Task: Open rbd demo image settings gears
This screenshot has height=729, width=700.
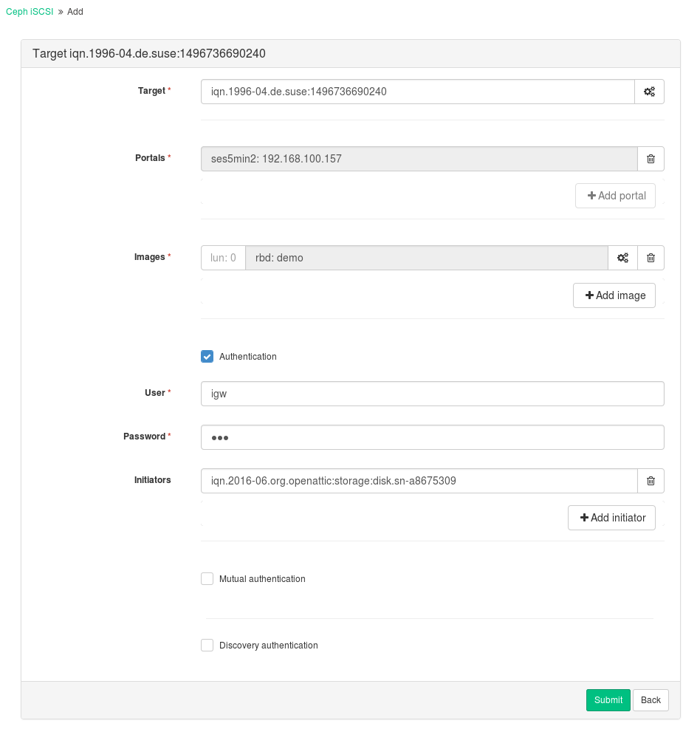Action: click(x=622, y=258)
